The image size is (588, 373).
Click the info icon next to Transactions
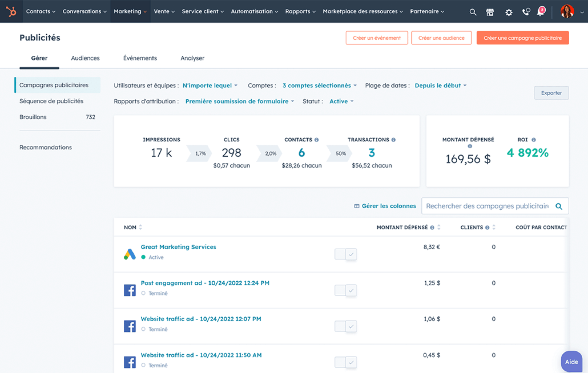click(x=393, y=140)
